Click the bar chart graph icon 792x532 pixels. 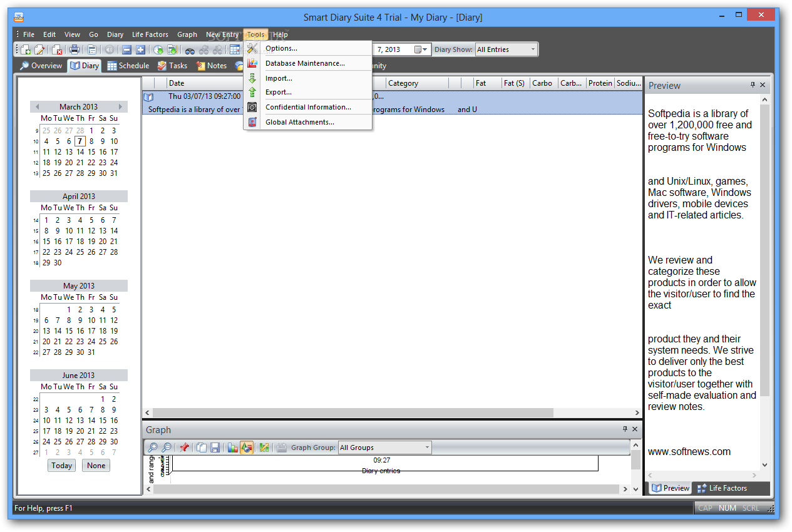tap(232, 448)
